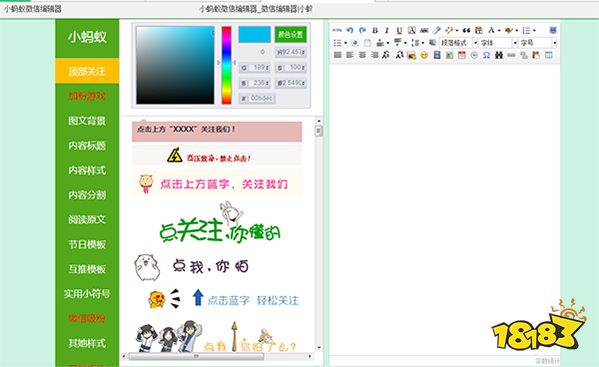The height and width of the screenshot is (367, 599).
Task: Toggle the blockquote quotation icon
Action: pos(466,30)
